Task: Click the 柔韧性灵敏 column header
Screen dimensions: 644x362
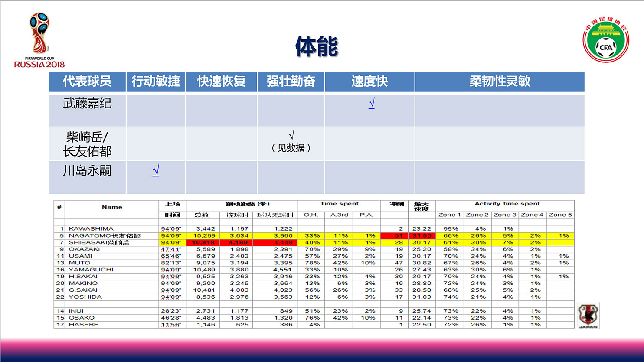Action: (x=500, y=82)
